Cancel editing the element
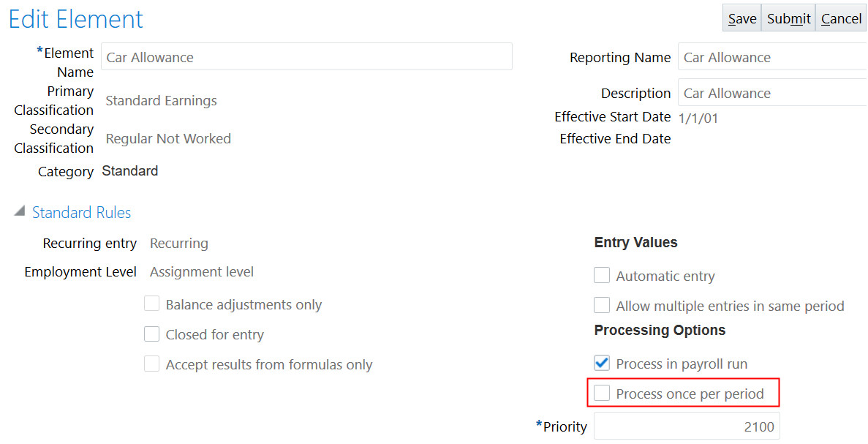This screenshot has width=868, height=444. click(841, 18)
